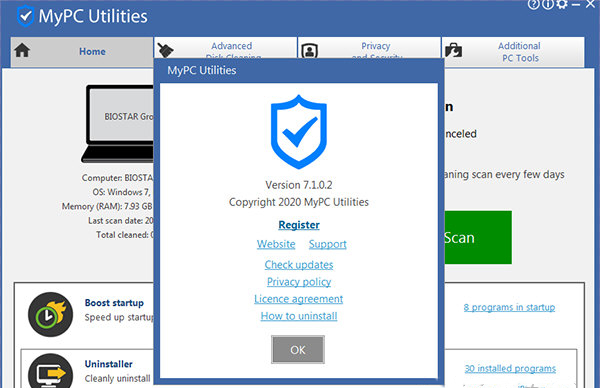Click the laptop computer image
The height and width of the screenshot is (388, 600).
(118, 124)
